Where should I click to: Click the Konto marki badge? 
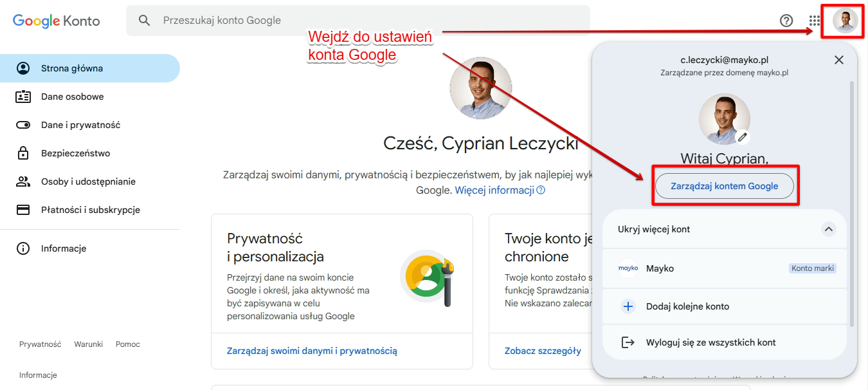click(x=813, y=268)
